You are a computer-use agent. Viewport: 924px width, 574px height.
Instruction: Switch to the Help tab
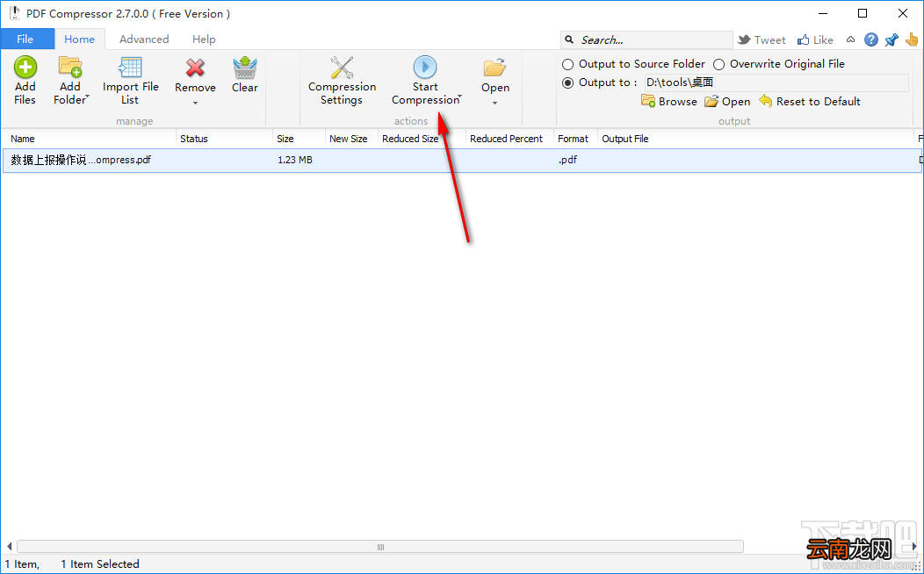[x=204, y=39]
